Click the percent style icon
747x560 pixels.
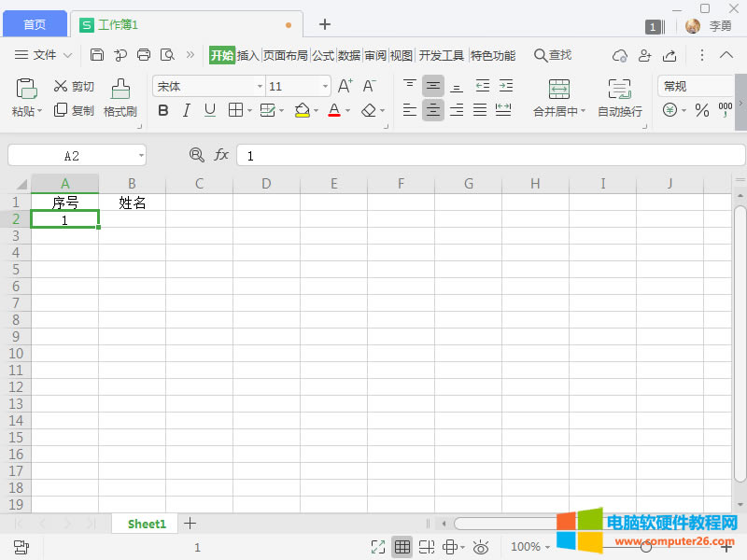[x=701, y=110]
